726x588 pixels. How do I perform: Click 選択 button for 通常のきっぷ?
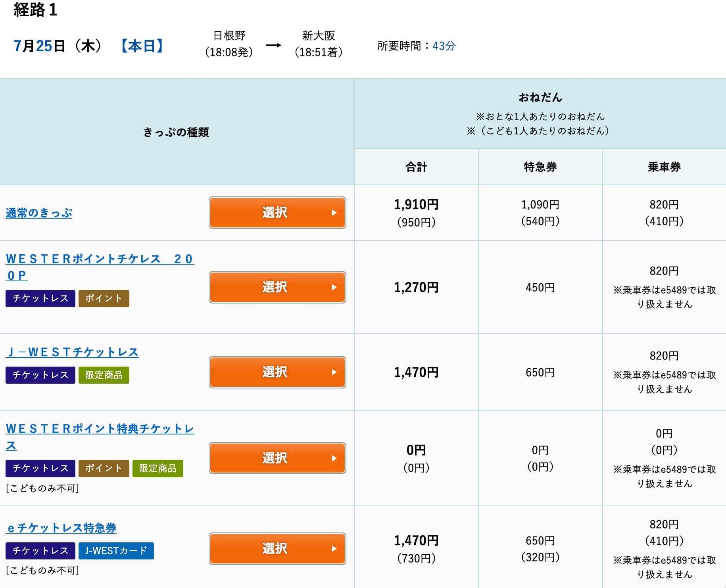tap(277, 213)
